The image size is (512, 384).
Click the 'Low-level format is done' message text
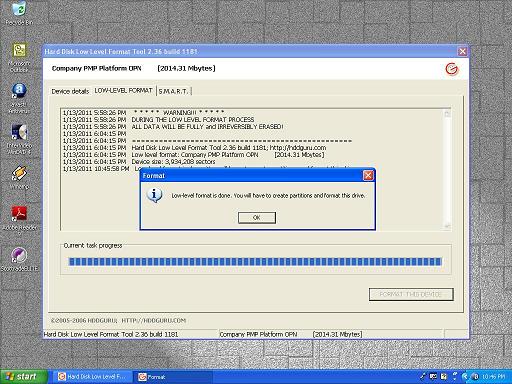[x=268, y=196]
